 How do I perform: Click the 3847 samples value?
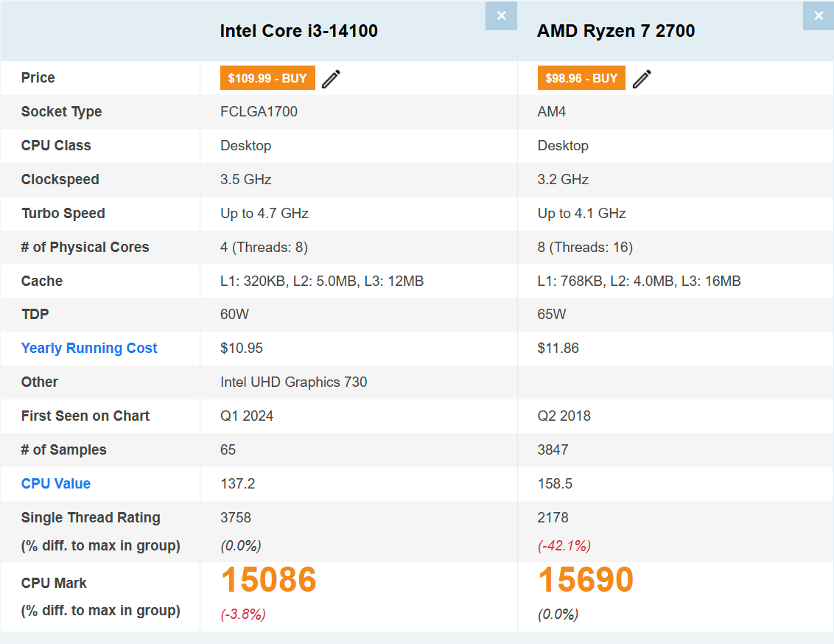[553, 450]
